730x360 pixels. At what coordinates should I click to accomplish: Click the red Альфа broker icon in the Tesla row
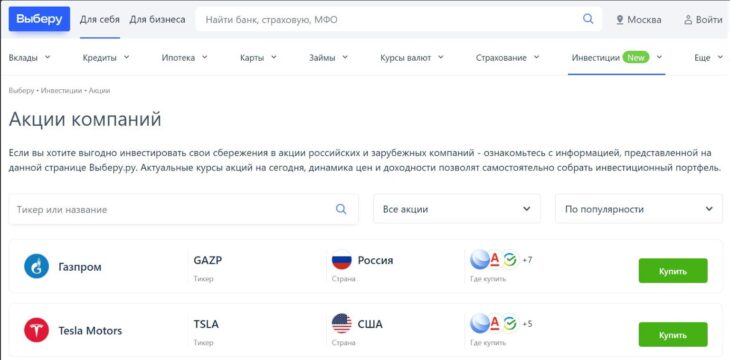point(495,324)
